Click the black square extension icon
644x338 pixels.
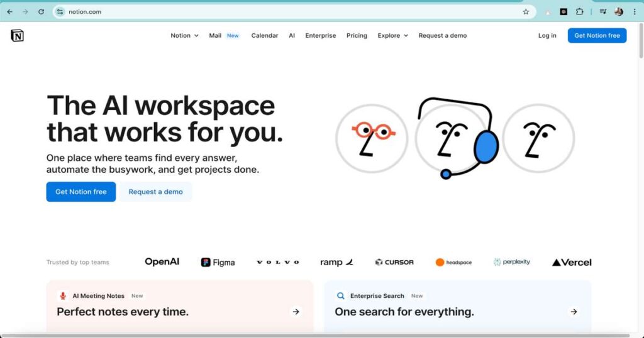(x=563, y=12)
